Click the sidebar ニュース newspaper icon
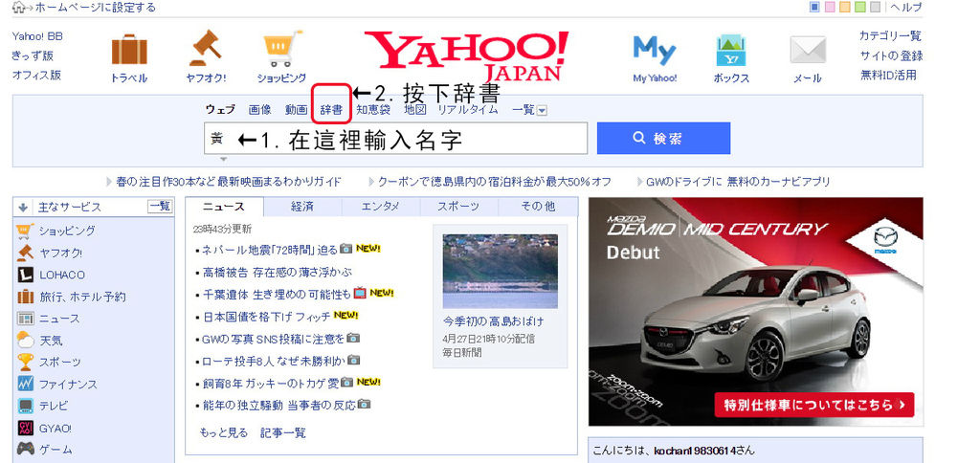The image size is (980, 463). click(x=25, y=319)
